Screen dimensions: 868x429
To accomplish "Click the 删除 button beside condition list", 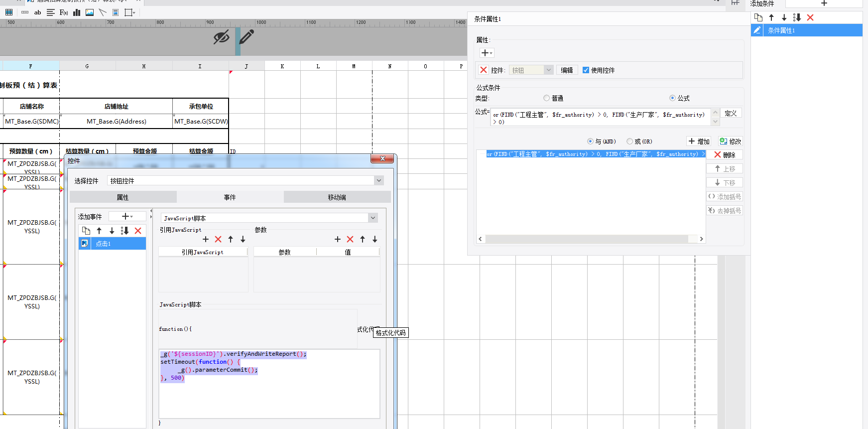I will 725,155.
